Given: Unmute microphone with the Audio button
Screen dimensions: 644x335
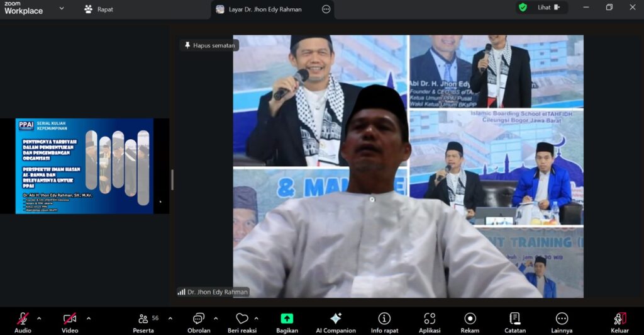Looking at the screenshot, I should tap(23, 322).
